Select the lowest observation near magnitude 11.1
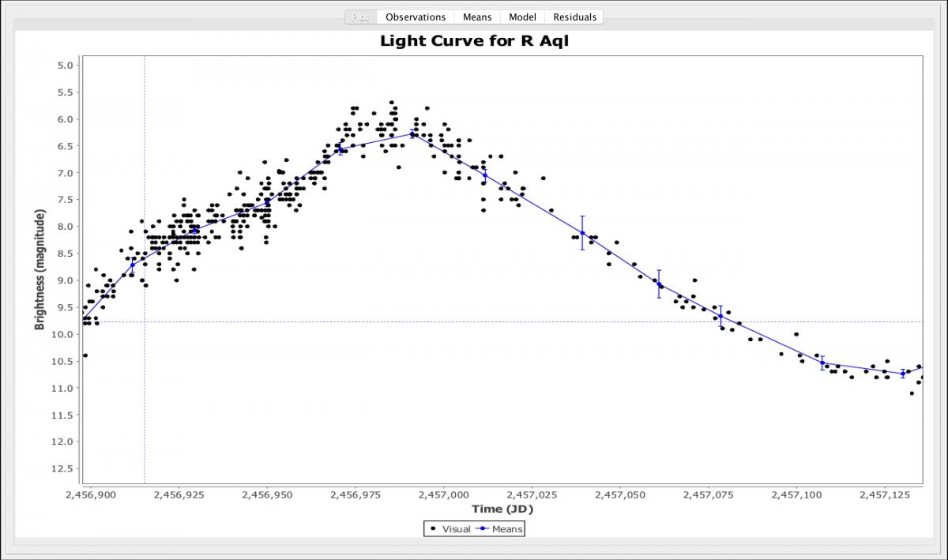 tap(912, 393)
